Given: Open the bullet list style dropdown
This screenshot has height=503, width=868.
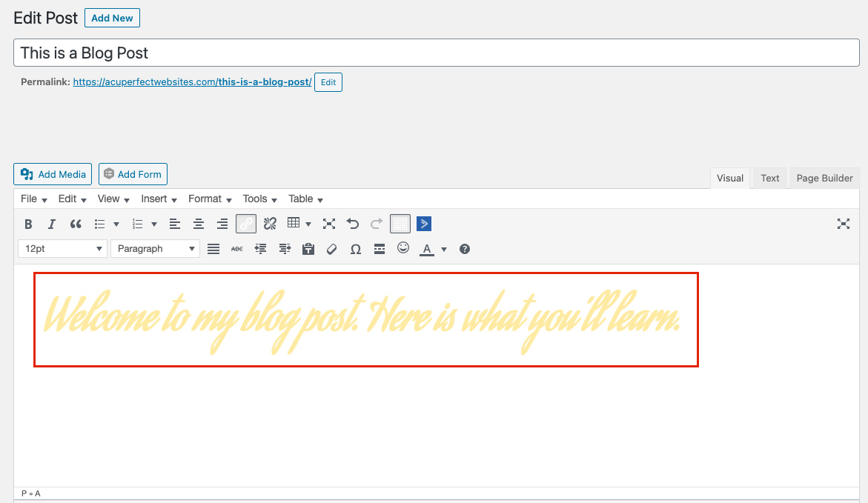Looking at the screenshot, I should [x=116, y=224].
